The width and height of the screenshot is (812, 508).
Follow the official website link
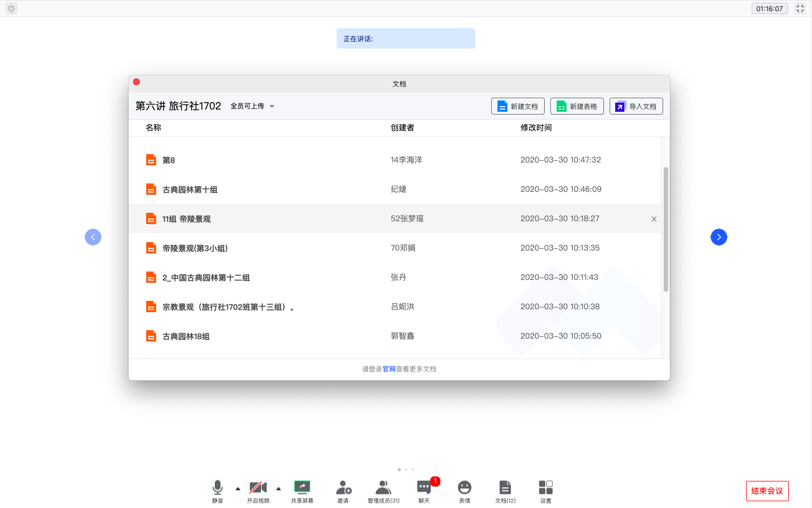click(389, 369)
